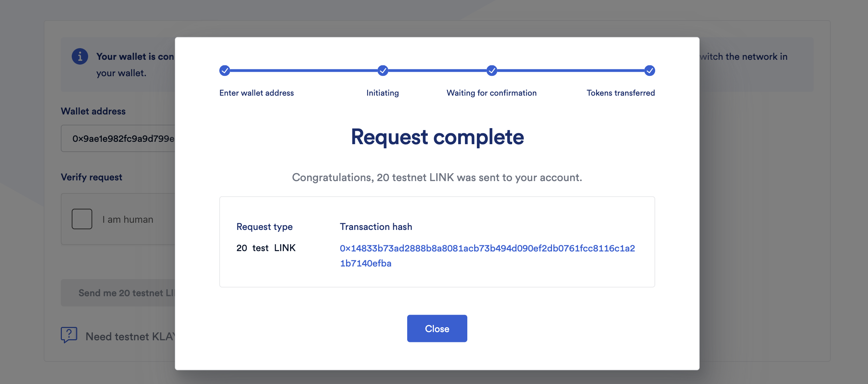Click the question chat icon near Need testnet KLAY
This screenshot has width=868, height=384.
click(x=69, y=335)
